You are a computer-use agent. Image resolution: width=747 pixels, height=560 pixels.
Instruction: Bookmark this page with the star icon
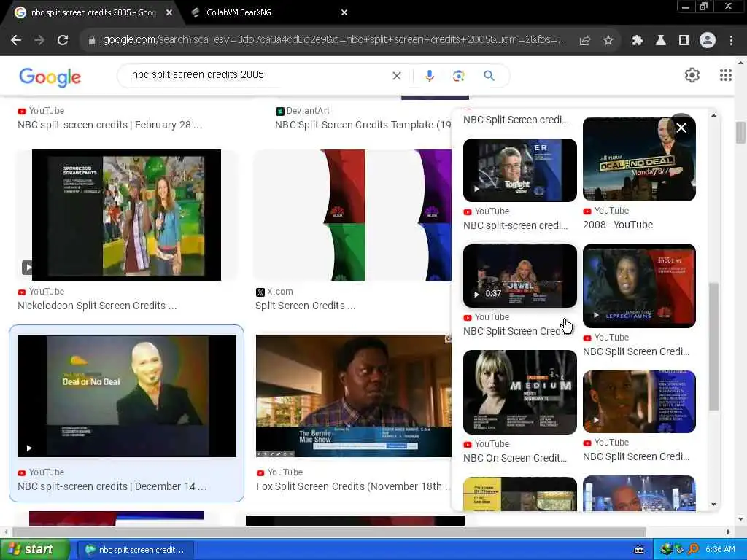pyautogui.click(x=608, y=41)
